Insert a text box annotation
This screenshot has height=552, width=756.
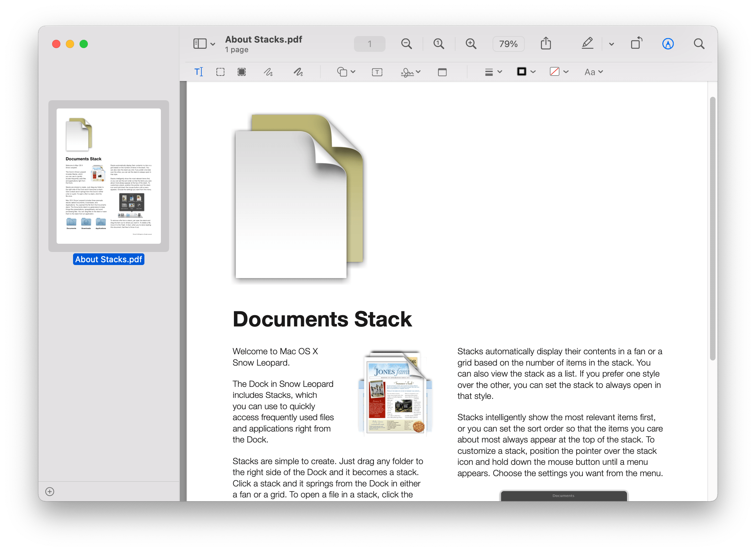coord(377,72)
